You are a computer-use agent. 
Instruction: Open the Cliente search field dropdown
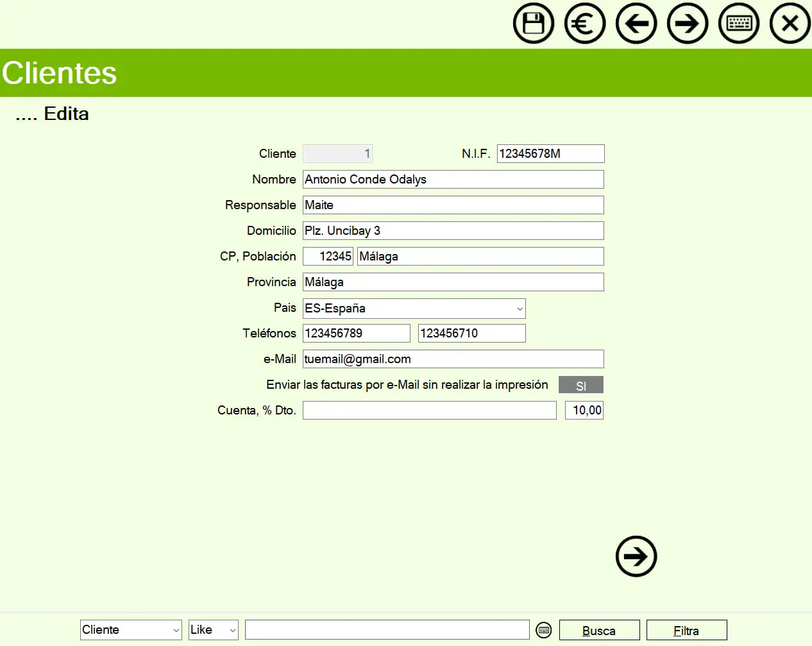[x=176, y=630]
